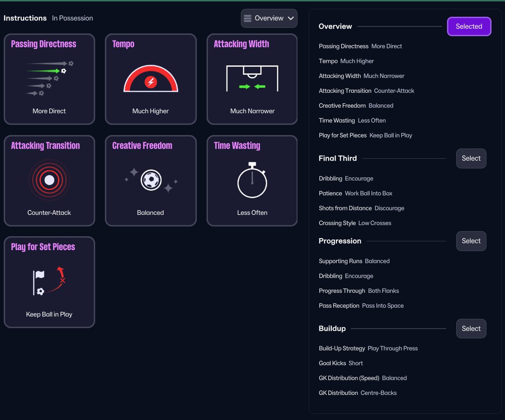The height and width of the screenshot is (420, 505).
Task: Click the Passing Directness arrows icon
Action: coord(50,78)
